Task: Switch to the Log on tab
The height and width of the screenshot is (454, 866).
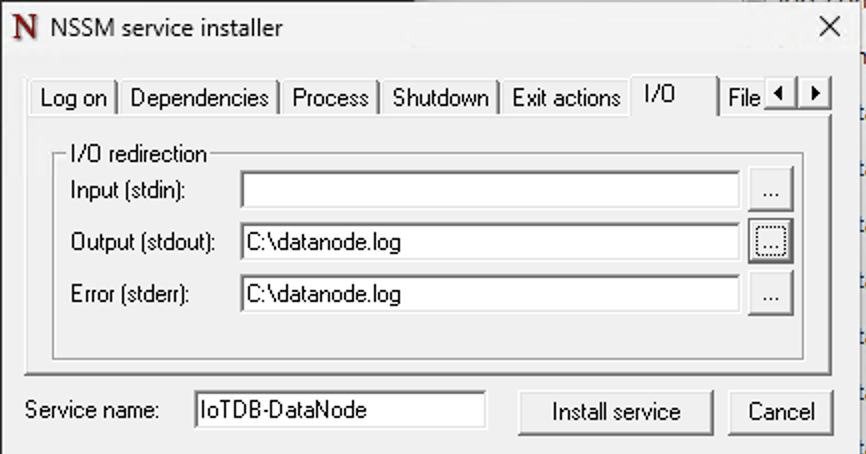Action: 73,98
